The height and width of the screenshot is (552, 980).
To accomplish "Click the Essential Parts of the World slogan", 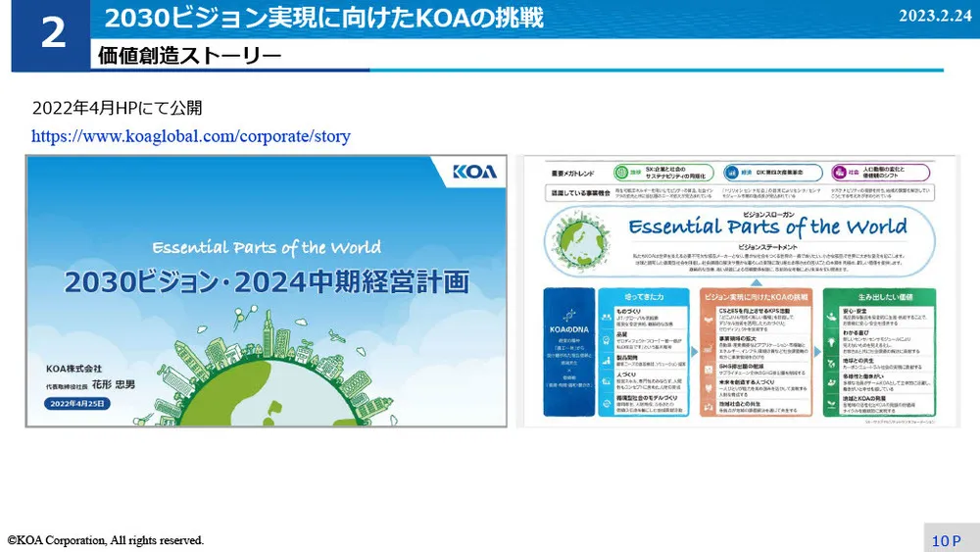I will (x=768, y=228).
